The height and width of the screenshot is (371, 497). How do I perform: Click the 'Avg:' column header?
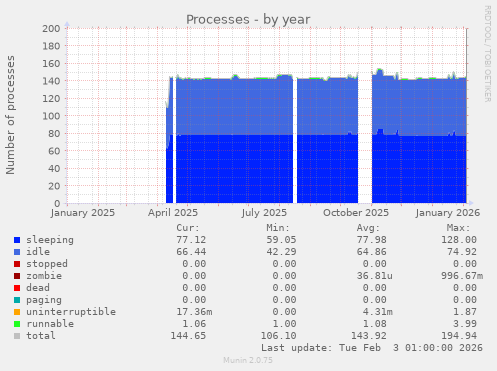tap(368, 228)
